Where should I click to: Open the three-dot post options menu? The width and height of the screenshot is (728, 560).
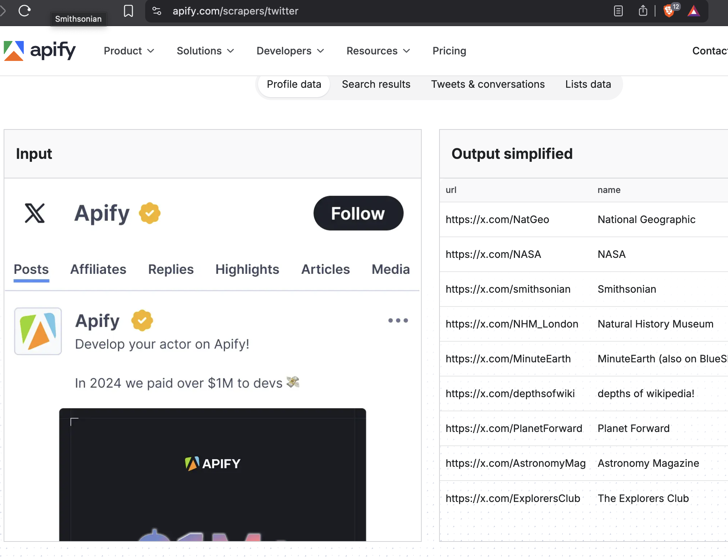pos(398,321)
